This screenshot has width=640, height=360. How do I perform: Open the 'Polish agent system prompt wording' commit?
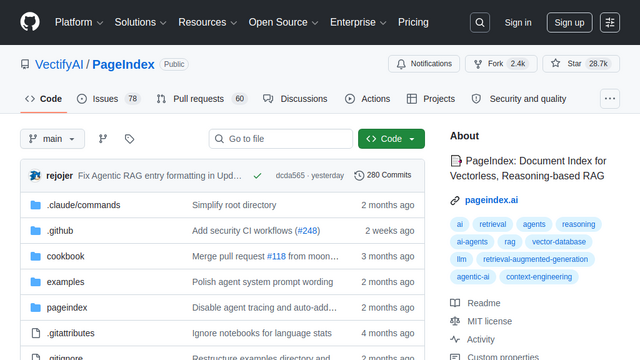click(x=262, y=282)
